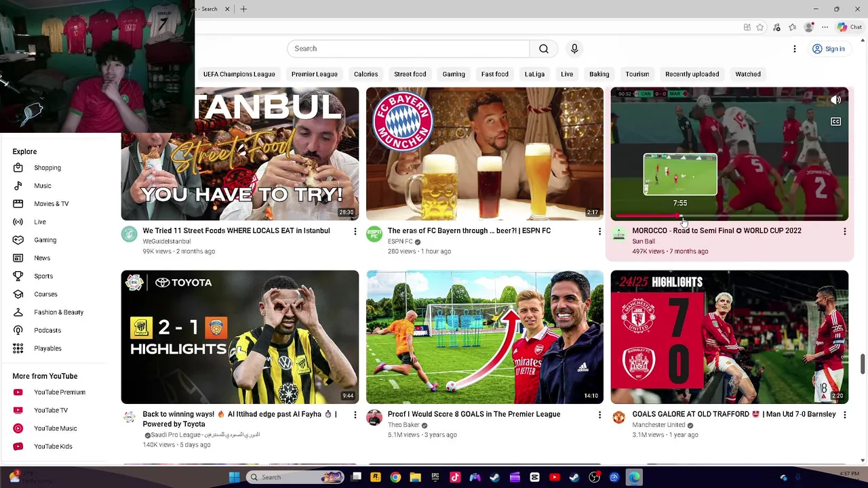
Task: Focus the YouTube search input field
Action: pyautogui.click(x=408, y=49)
